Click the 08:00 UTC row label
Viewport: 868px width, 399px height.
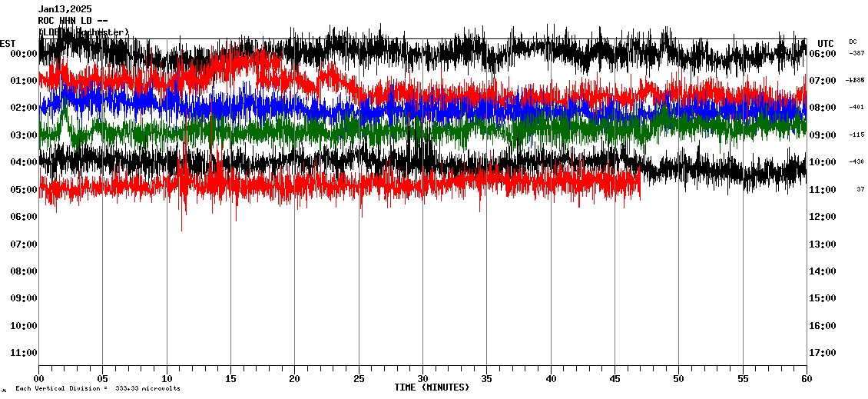[823, 108]
